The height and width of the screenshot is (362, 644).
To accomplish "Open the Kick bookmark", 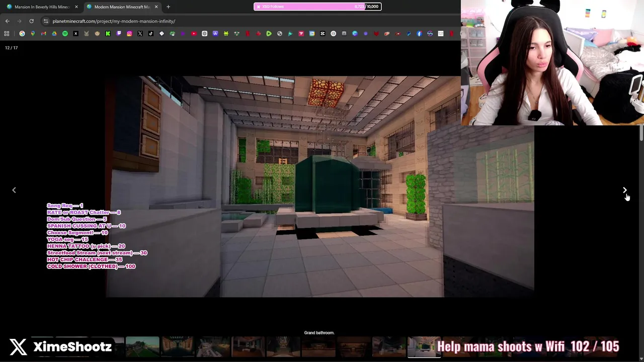I will [x=108, y=34].
